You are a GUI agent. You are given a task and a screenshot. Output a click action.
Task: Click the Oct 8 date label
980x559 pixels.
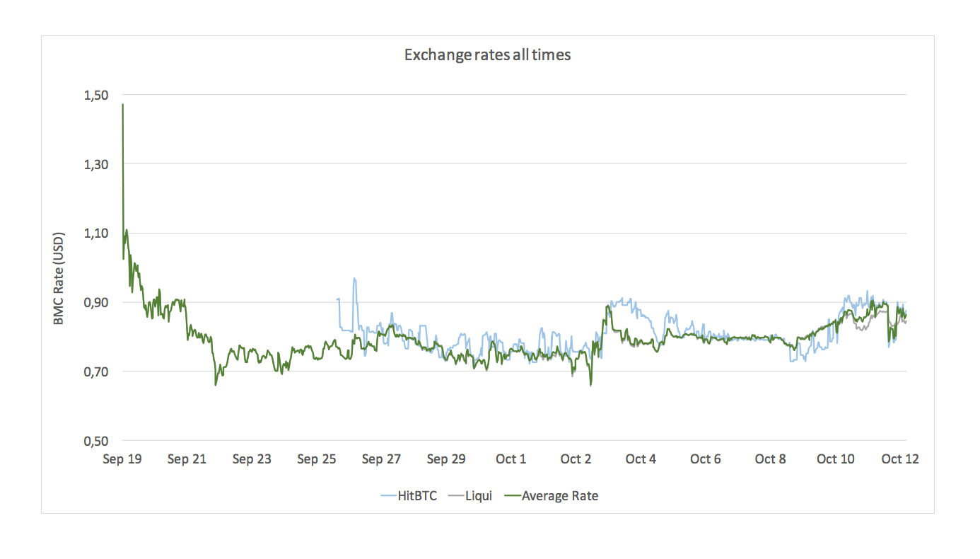point(771,459)
